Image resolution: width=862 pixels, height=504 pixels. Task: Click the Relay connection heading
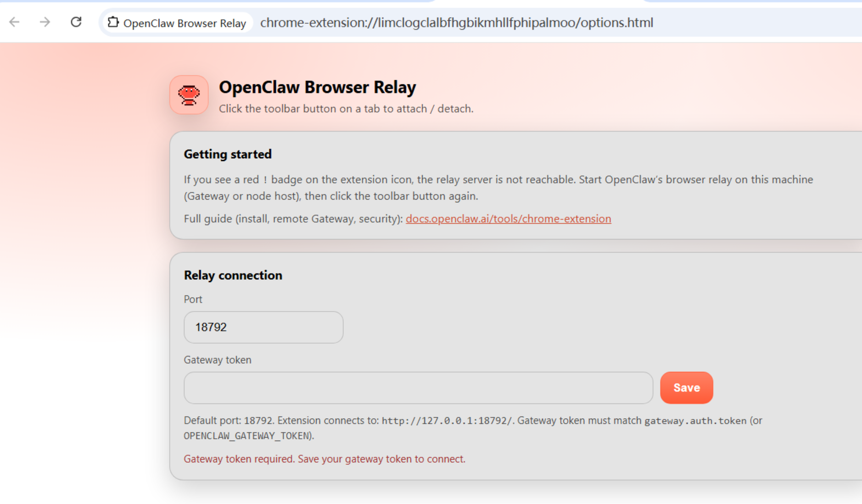tap(233, 275)
